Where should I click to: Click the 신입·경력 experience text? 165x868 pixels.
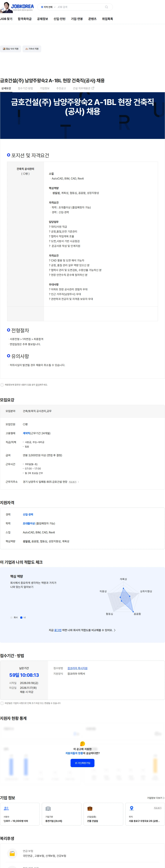point(28,514)
